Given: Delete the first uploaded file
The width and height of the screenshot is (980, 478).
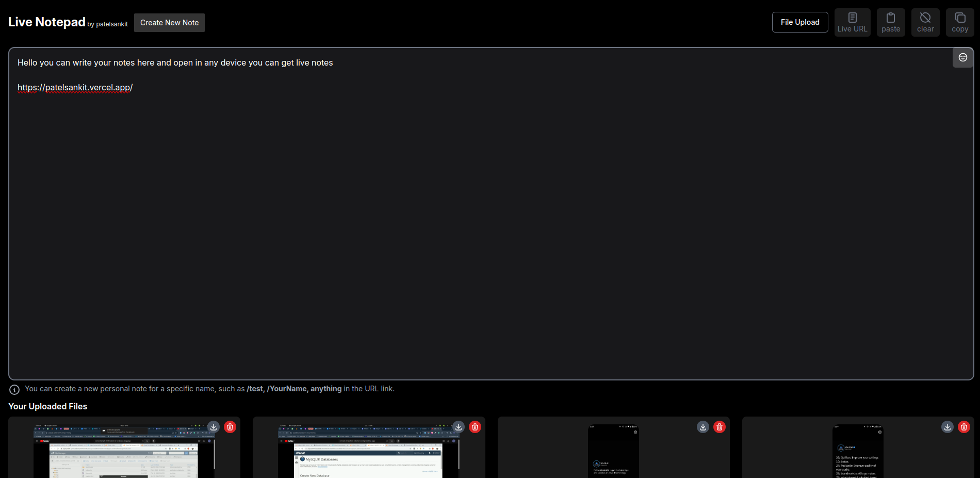Looking at the screenshot, I should point(230,427).
